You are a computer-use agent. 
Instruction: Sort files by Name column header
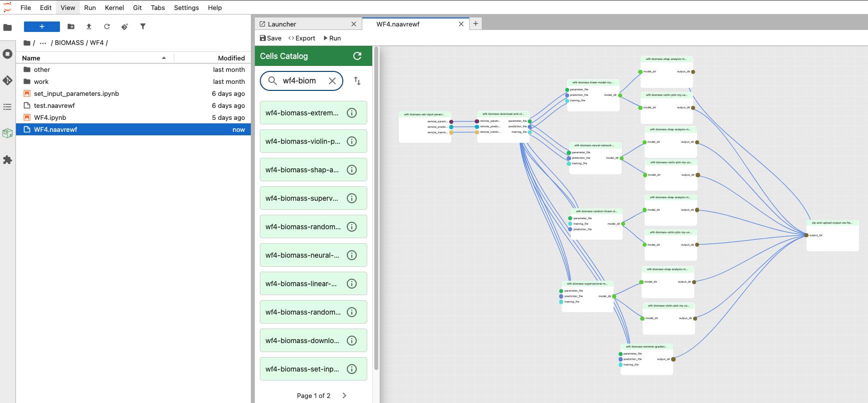31,58
